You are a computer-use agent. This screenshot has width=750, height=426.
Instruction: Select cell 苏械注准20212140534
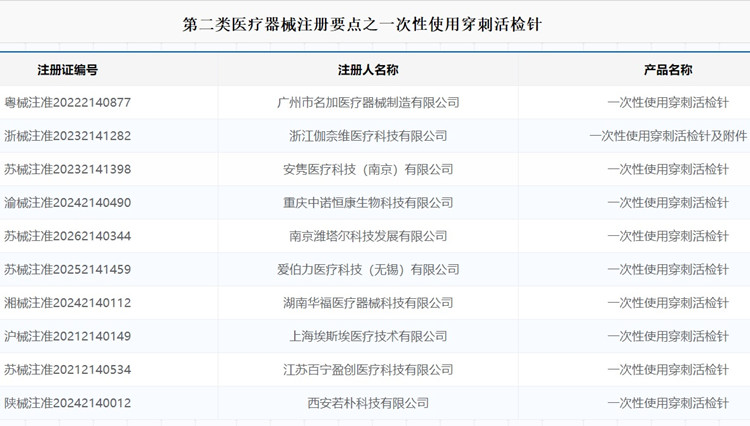coord(67,370)
